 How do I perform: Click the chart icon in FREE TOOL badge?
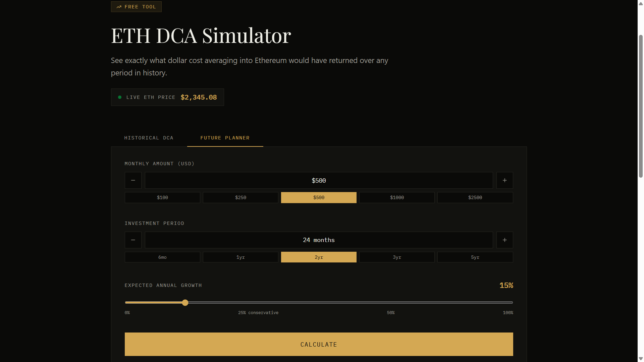(x=119, y=6)
